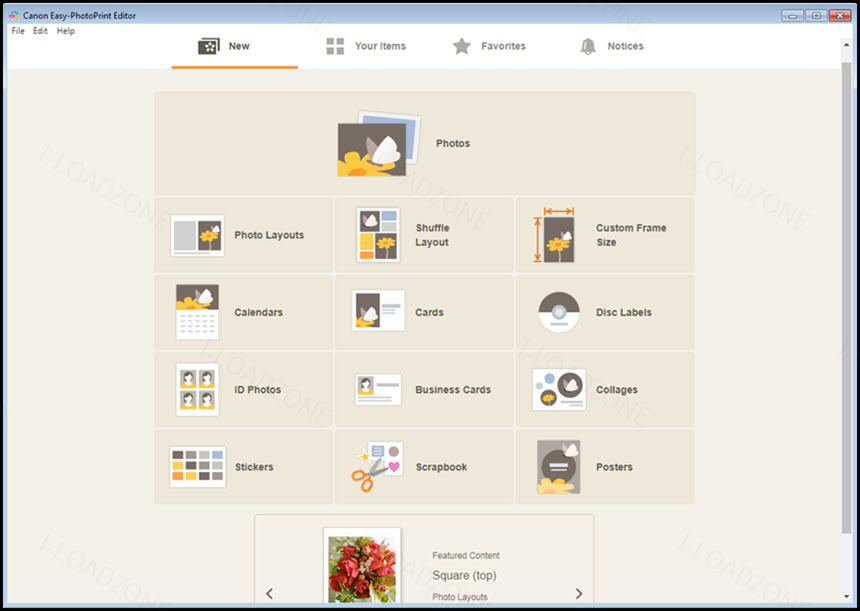
Task: Click 'Photo Layouts' text under Square (top)
Action: [460, 597]
